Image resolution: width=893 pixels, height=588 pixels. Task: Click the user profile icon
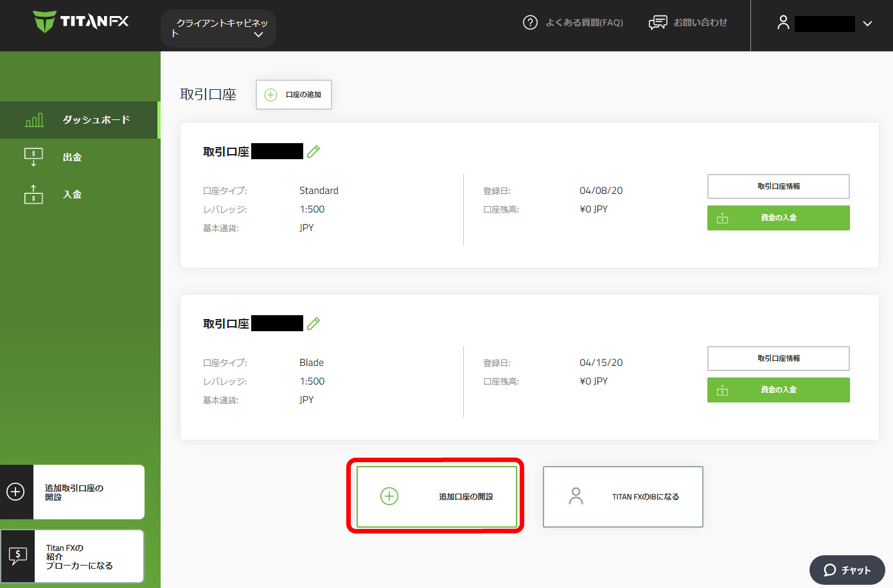click(783, 22)
